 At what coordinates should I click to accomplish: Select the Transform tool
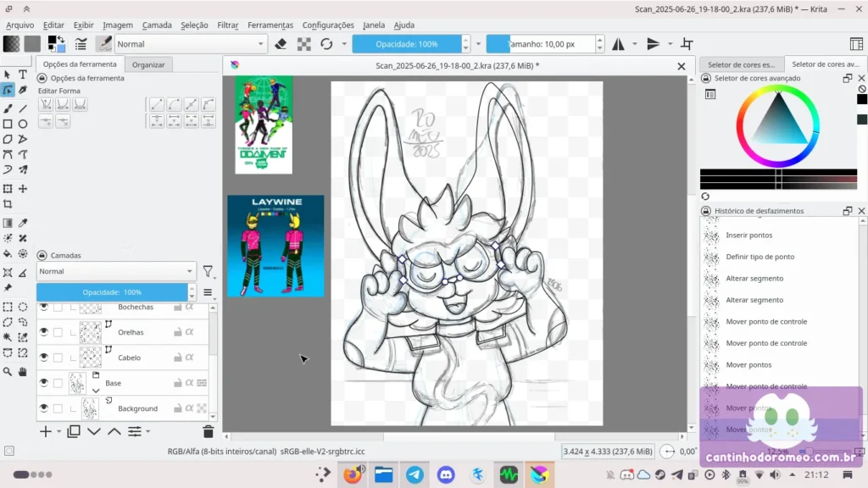(x=8, y=189)
